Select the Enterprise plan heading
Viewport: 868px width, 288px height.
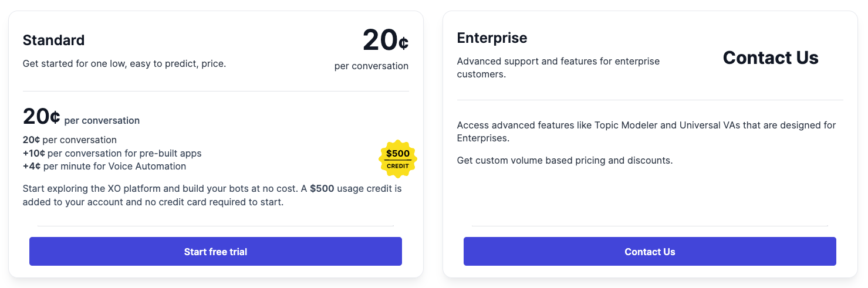pos(492,38)
